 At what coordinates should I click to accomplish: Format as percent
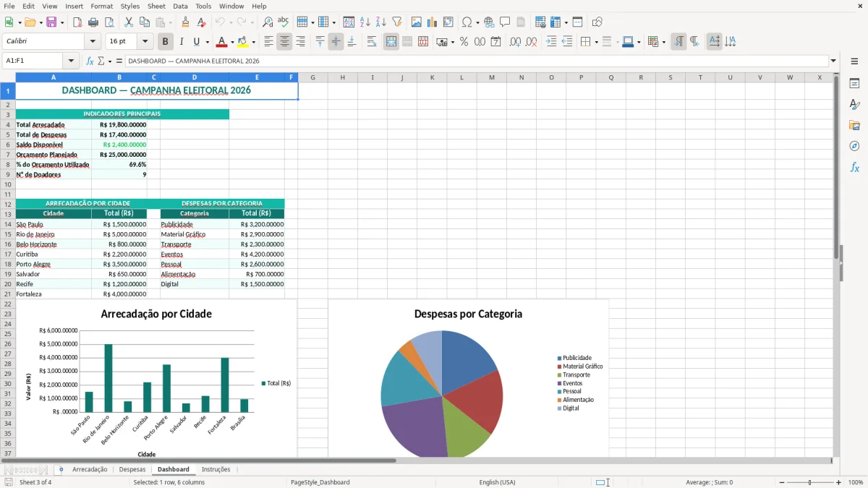pos(464,42)
